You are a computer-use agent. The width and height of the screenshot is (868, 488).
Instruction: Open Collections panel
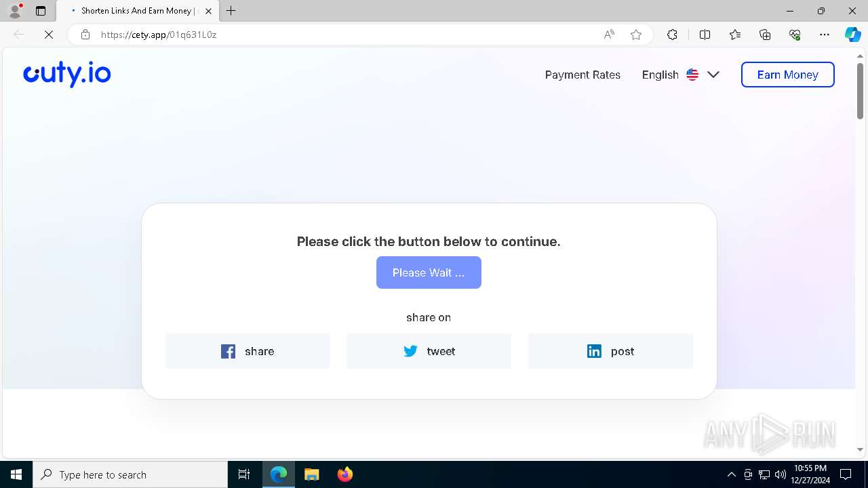tap(765, 35)
